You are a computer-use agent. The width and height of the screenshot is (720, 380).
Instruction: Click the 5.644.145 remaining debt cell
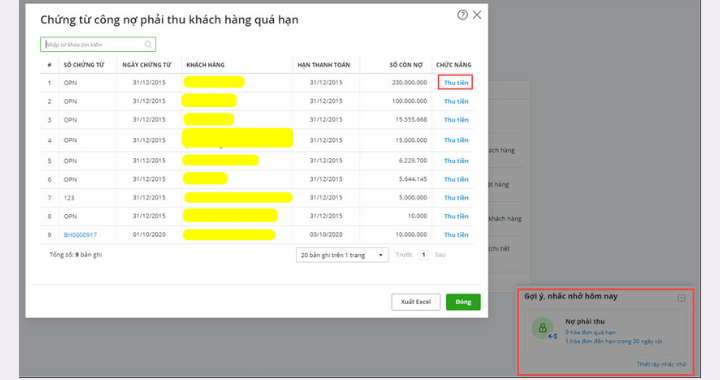pos(413,179)
